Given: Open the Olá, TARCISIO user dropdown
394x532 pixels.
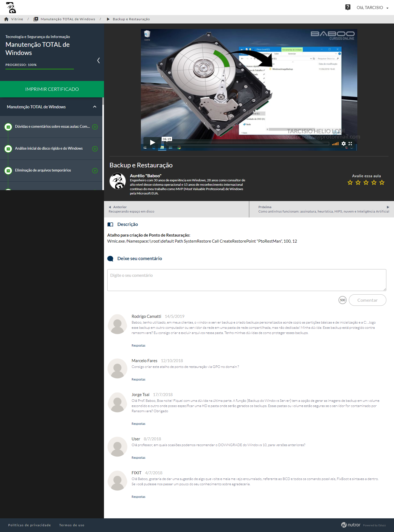Looking at the screenshot, I should click(372, 8).
